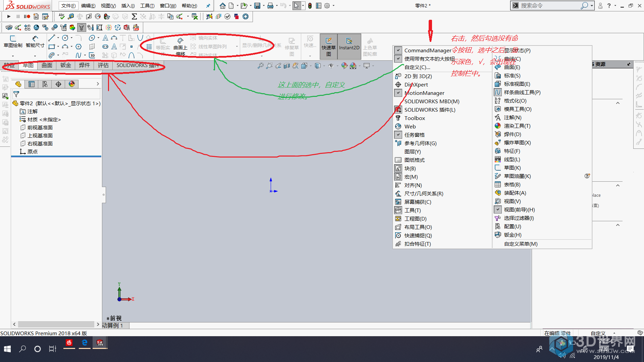This screenshot has height=362, width=644.
Task: Expand the line tool dropdown arrow
Action: click(58, 38)
